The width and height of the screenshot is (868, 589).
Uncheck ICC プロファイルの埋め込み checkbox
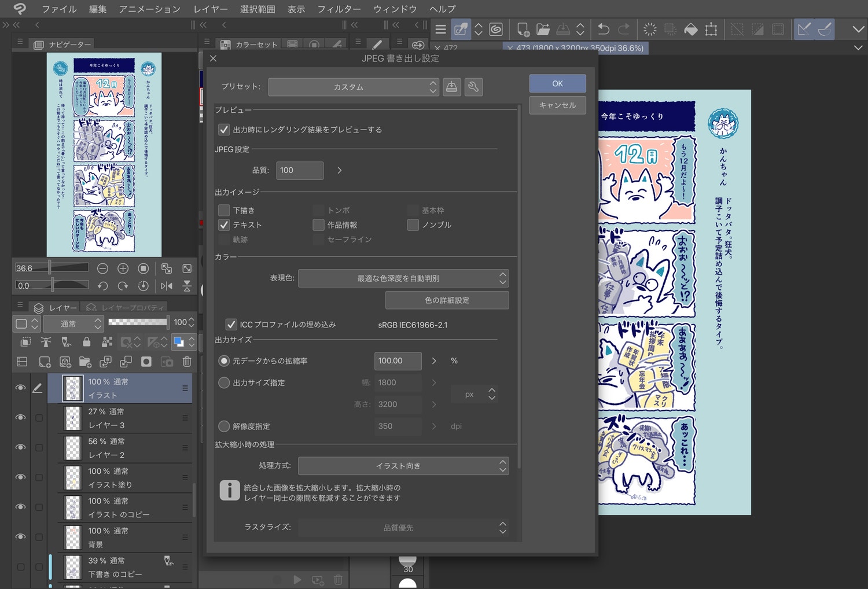coord(231,325)
